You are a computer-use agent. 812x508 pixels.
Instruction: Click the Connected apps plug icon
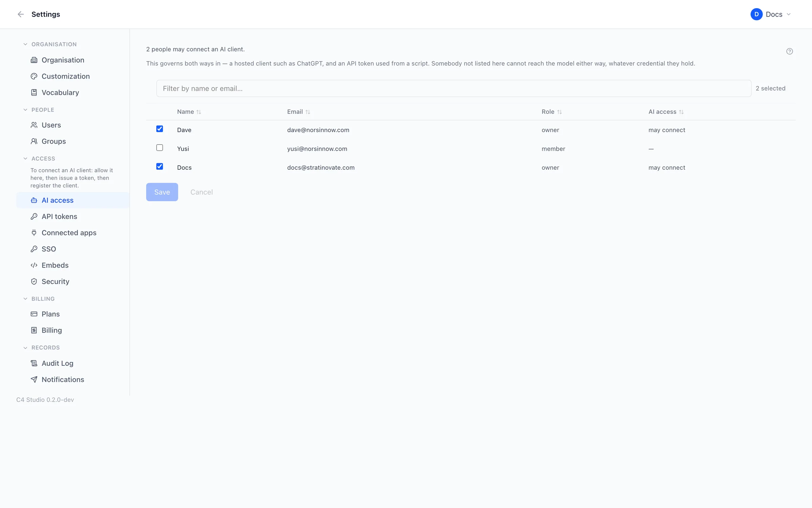pos(34,233)
